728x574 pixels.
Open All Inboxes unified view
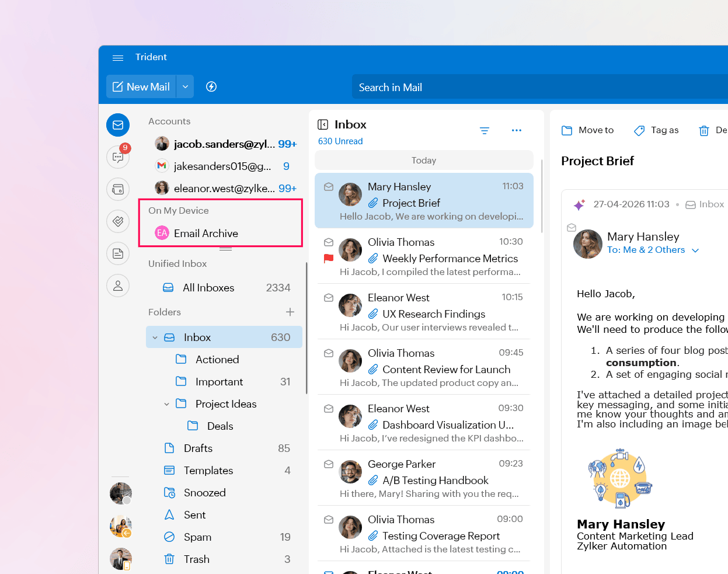[x=225, y=287]
